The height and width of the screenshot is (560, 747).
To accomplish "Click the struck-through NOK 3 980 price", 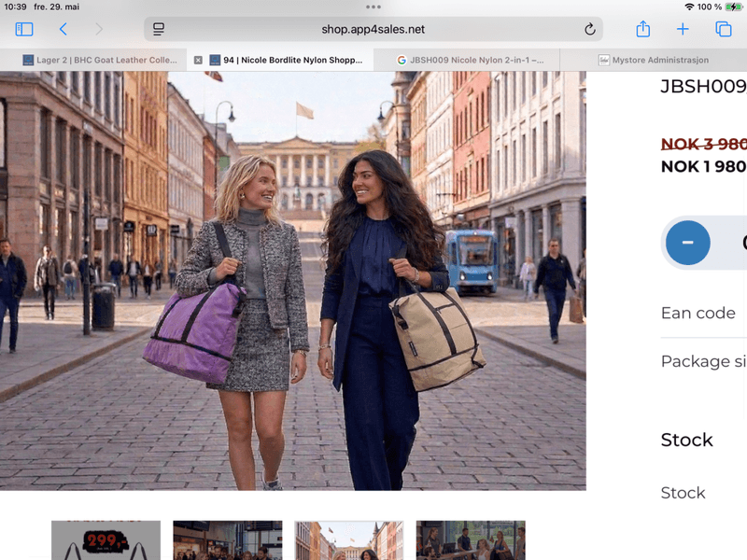I will pyautogui.click(x=704, y=144).
